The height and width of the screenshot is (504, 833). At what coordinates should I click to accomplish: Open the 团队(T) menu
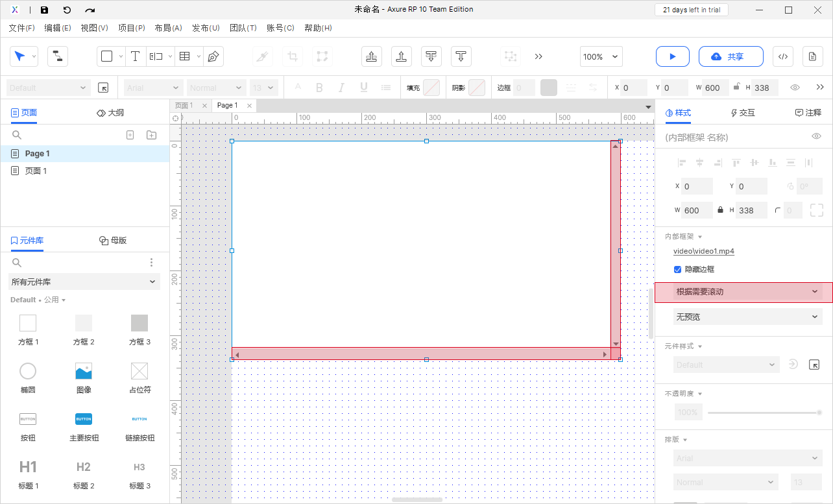[x=243, y=28]
